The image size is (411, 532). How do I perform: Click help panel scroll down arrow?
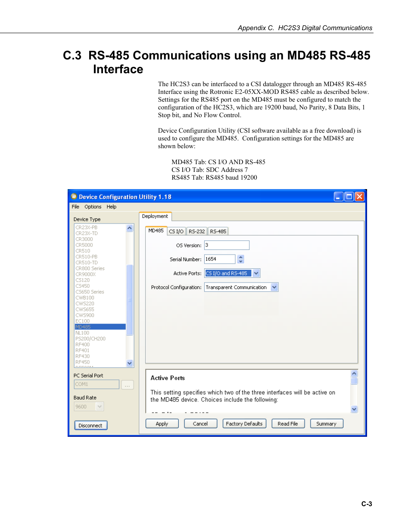[x=354, y=409]
